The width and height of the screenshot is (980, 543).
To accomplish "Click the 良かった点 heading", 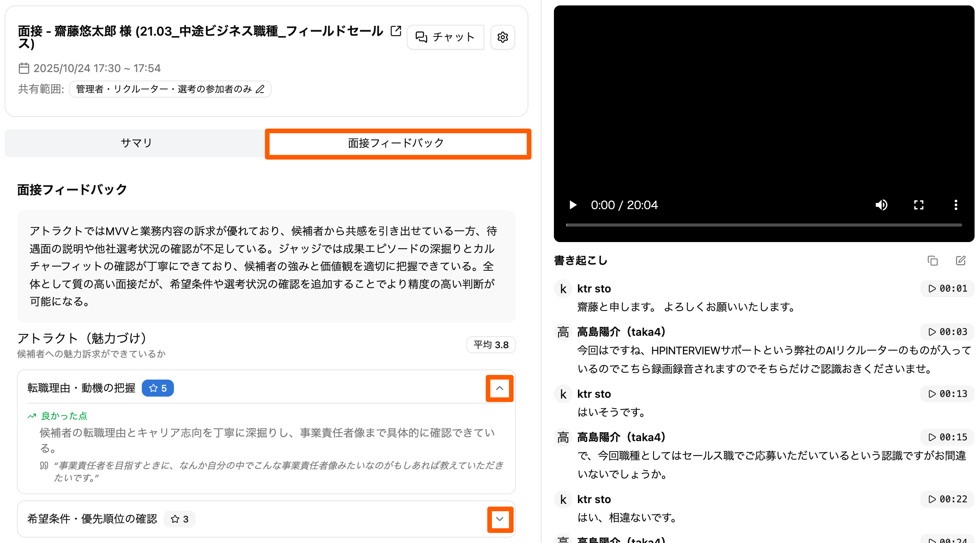I will pyautogui.click(x=64, y=416).
